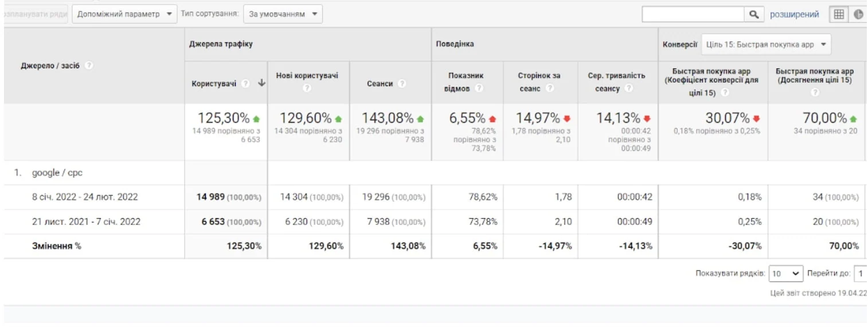Image resolution: width=868 pixels, height=327 pixels.
Task: Click the partially visible plot rows button
Action: click(36, 14)
